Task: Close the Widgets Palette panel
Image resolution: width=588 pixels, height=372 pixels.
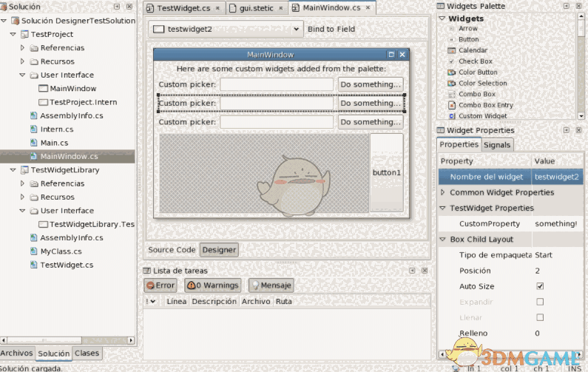Action: coord(578,6)
